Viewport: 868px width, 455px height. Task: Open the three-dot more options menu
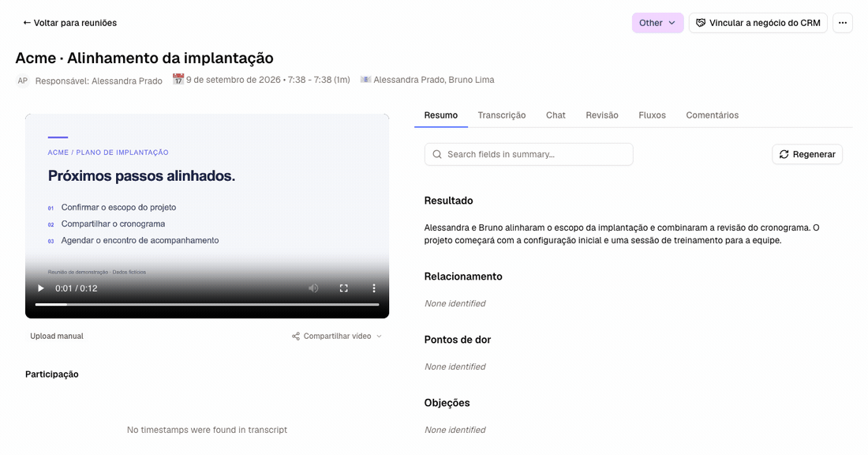pyautogui.click(x=843, y=23)
